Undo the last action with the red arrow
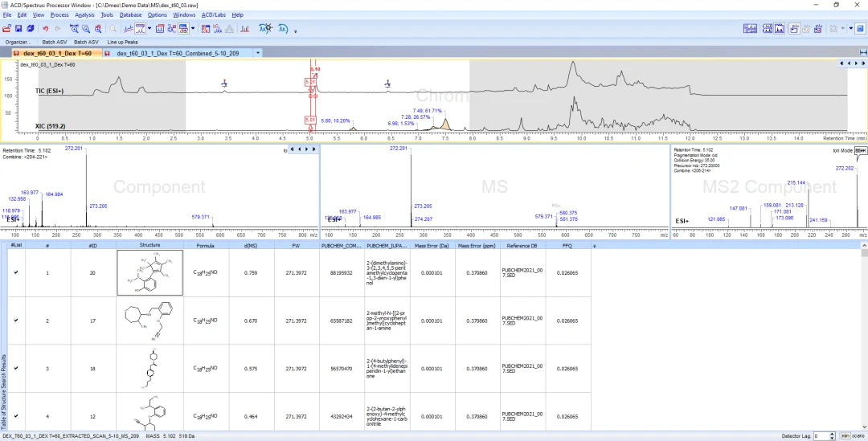Viewport: 868px width, 441px height. (45, 29)
